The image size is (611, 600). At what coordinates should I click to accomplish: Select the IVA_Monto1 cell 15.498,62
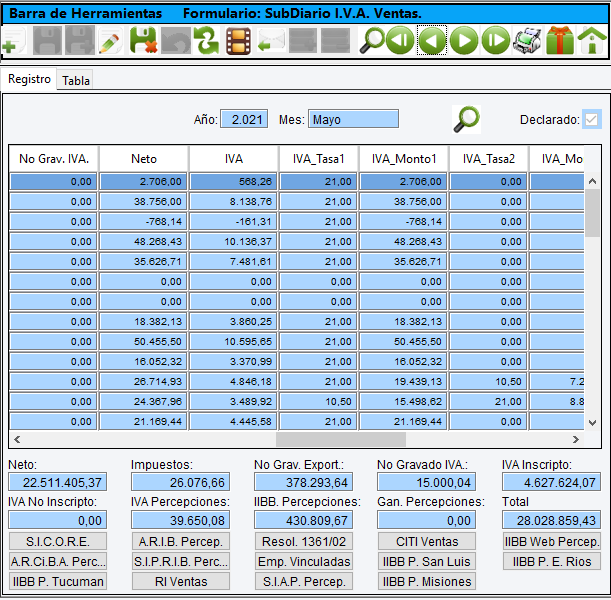point(404,401)
